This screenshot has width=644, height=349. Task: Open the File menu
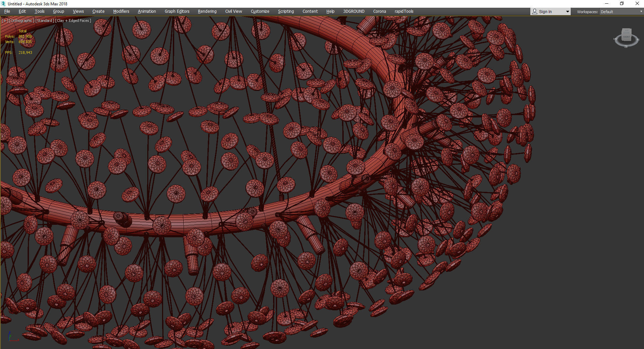click(x=7, y=11)
